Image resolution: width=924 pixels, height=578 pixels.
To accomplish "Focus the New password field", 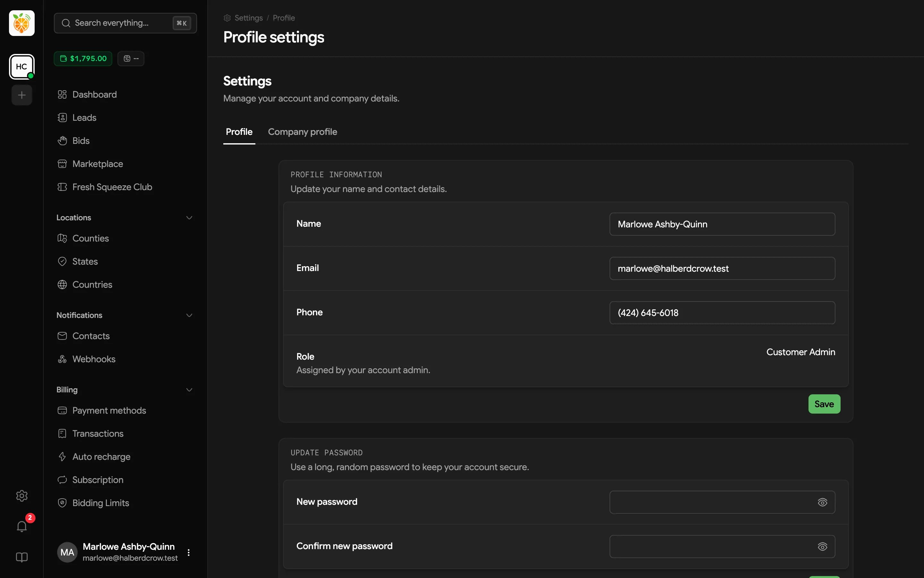I will [722, 502].
